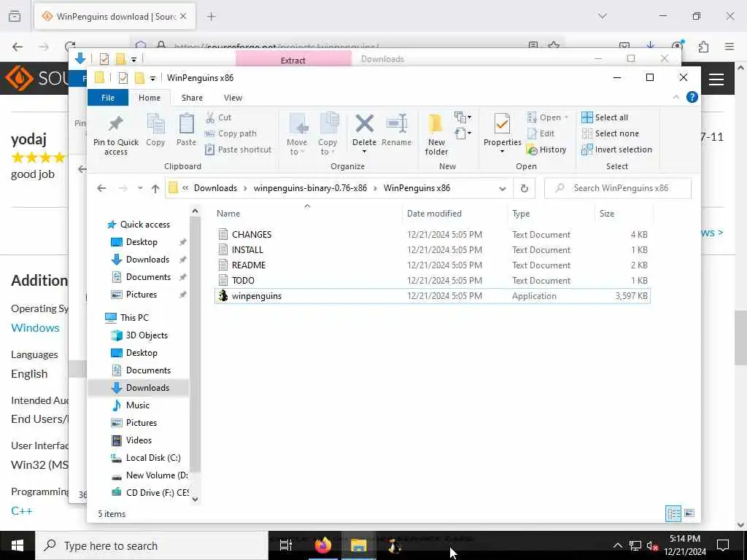
Task: Go back in Explorer navigation
Action: pyautogui.click(x=101, y=188)
